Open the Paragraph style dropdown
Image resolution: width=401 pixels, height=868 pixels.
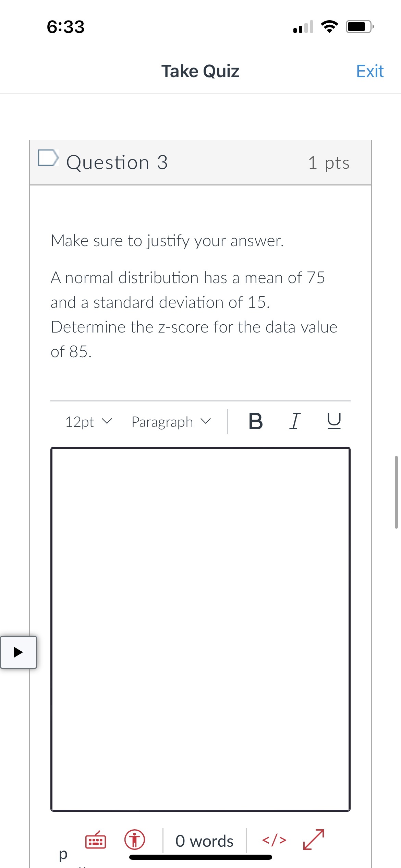tap(170, 422)
